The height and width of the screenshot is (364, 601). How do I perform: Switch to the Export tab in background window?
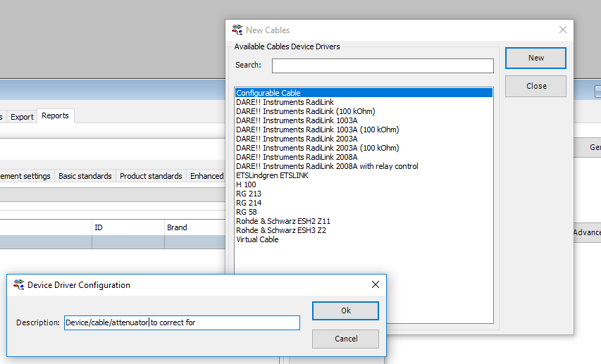pyautogui.click(x=22, y=117)
